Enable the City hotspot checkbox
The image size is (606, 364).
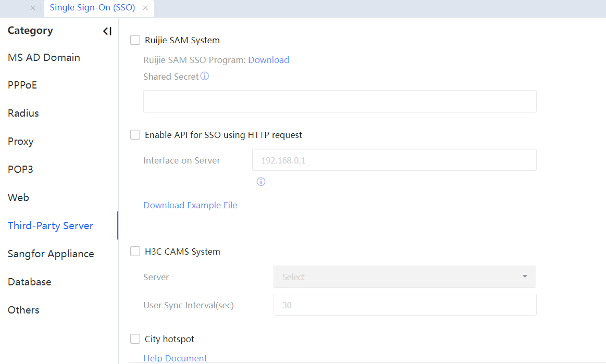(135, 339)
